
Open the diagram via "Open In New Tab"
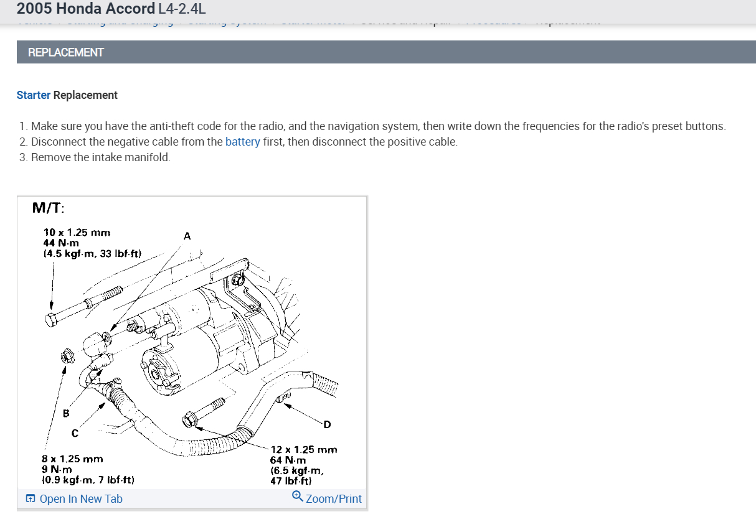(x=74, y=498)
